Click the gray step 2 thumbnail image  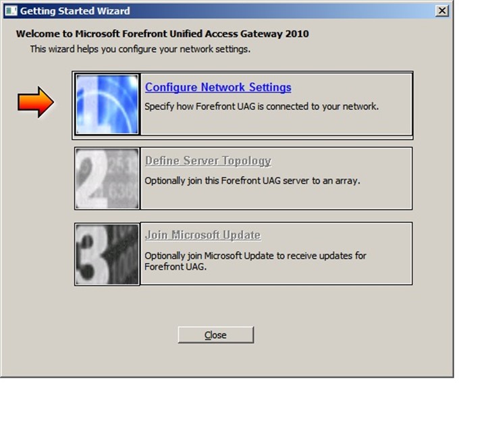click(107, 179)
